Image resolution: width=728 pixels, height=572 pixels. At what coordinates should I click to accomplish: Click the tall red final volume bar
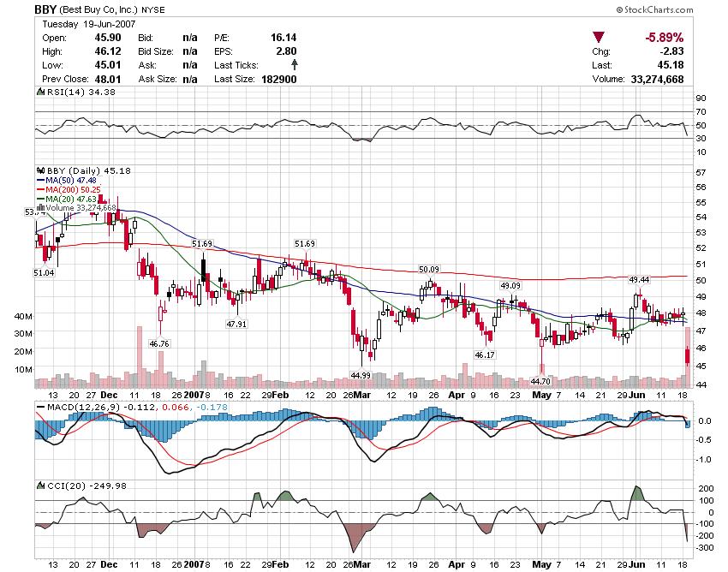coord(688,358)
